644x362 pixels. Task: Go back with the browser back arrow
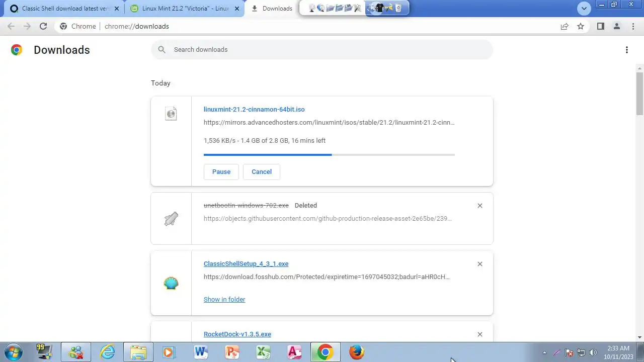(x=11, y=26)
